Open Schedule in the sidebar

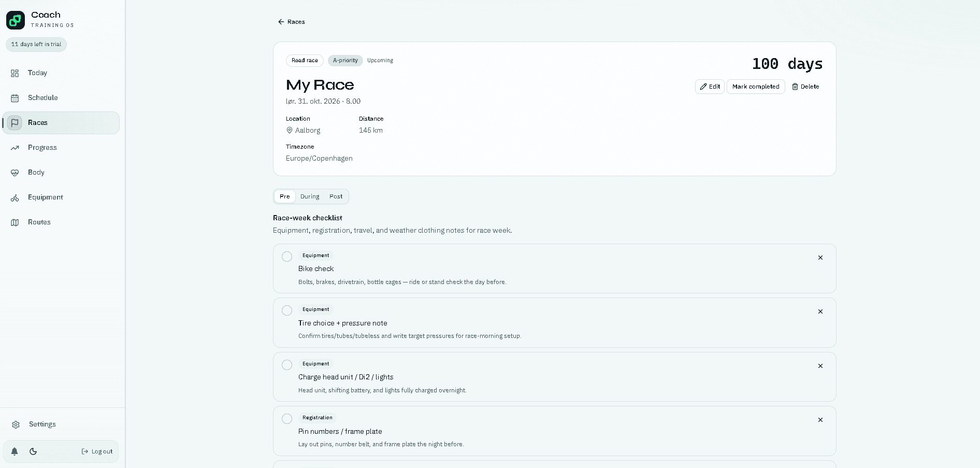(x=61, y=98)
